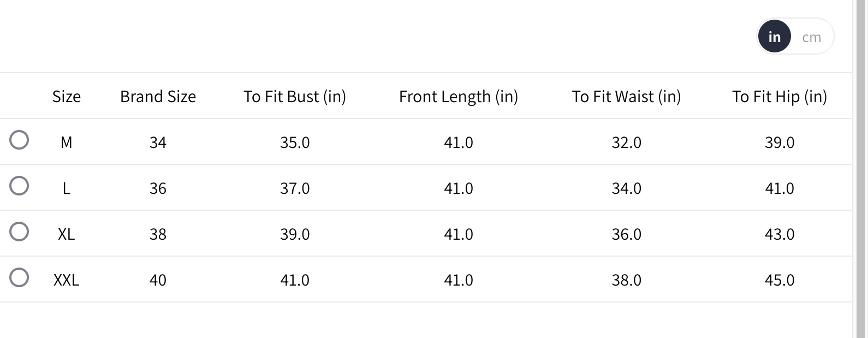Click the 37.0 bust value for L

[295, 188]
